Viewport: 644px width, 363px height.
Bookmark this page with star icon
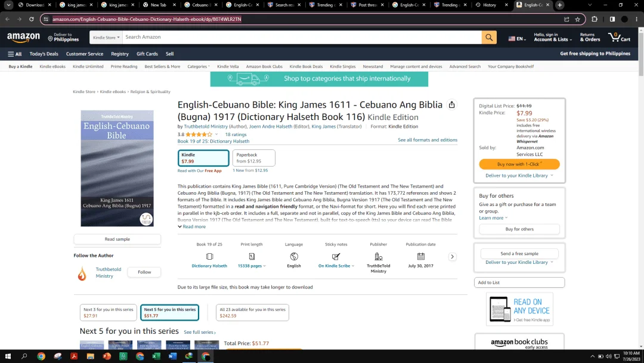577,19
